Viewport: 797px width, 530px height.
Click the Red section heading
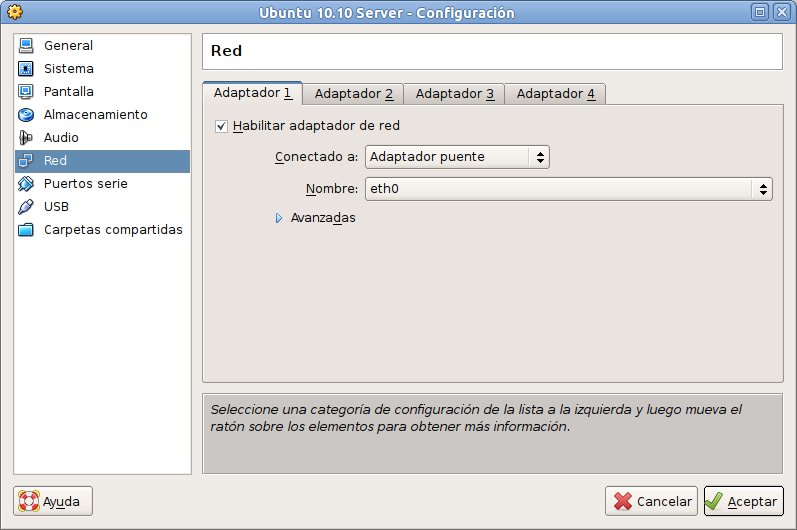(226, 51)
